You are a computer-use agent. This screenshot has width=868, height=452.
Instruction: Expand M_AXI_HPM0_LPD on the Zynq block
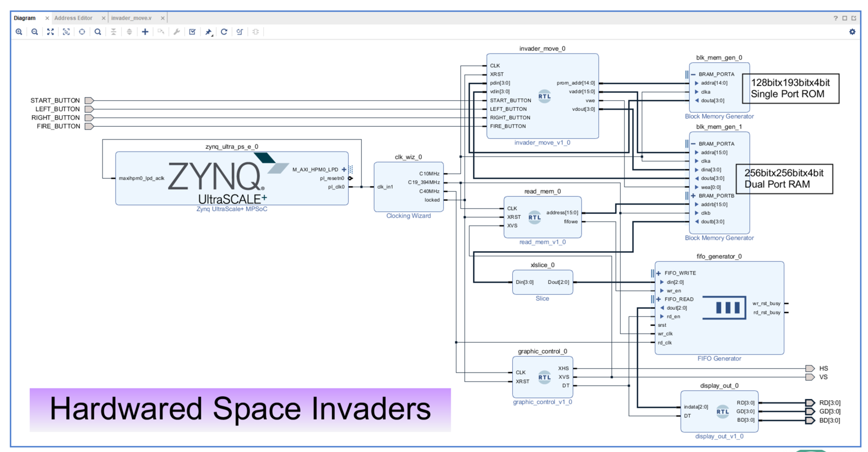click(344, 170)
